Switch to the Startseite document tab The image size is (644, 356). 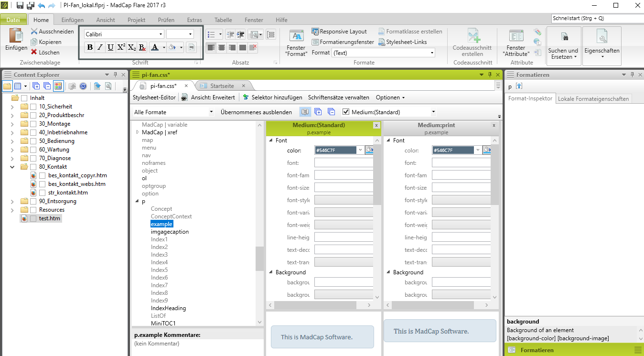tap(222, 86)
